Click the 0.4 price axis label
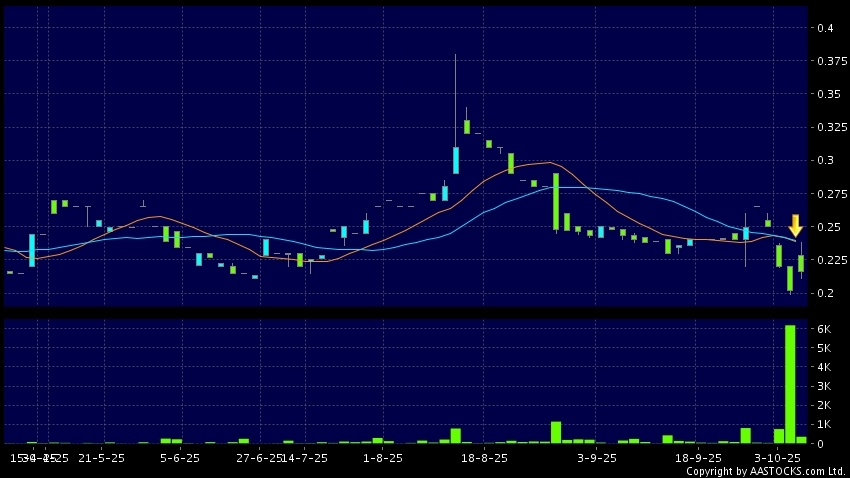Screen dimensions: 850x478 click(824, 28)
